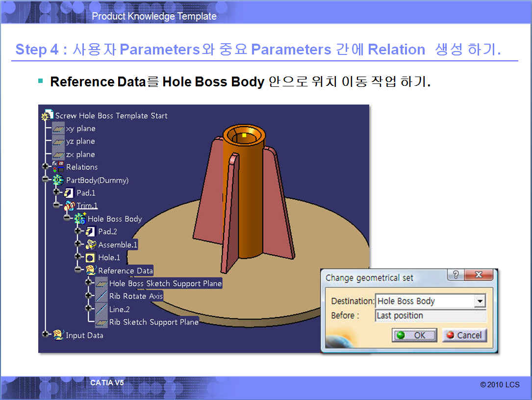
Task: Select the Assemble.1 feature icon
Action: pos(91,244)
